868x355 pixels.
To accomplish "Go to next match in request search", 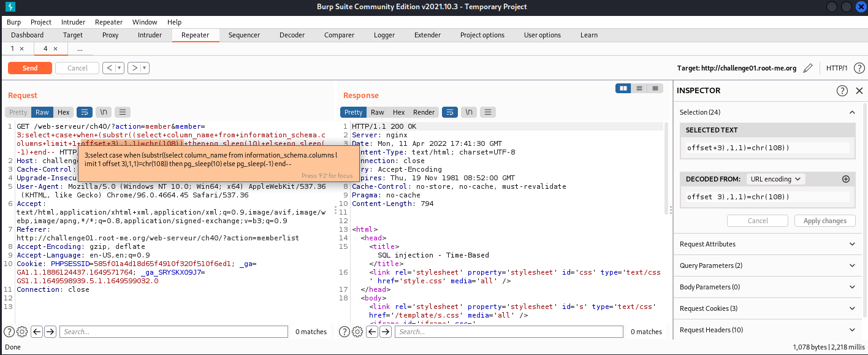I will 51,332.
